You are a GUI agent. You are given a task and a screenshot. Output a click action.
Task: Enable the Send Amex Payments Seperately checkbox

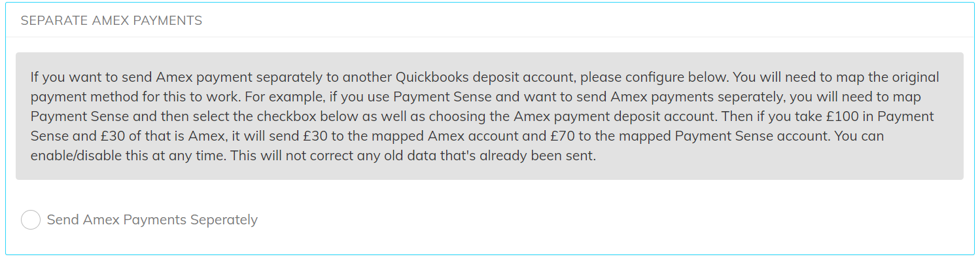[x=31, y=220]
